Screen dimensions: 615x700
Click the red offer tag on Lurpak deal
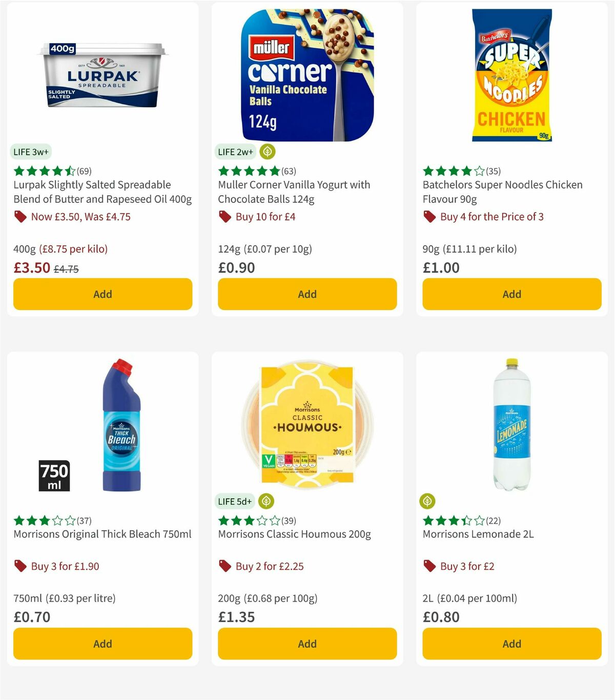pos(20,217)
